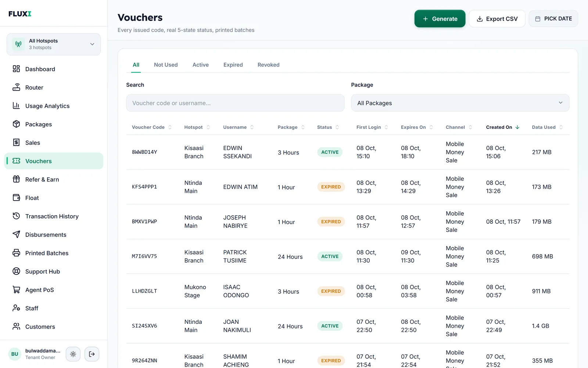Switch to the Not Used tab
The height and width of the screenshot is (368, 588).
point(166,65)
